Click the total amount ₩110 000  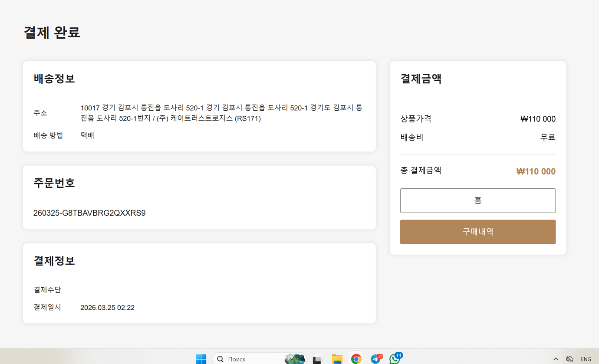coord(536,171)
